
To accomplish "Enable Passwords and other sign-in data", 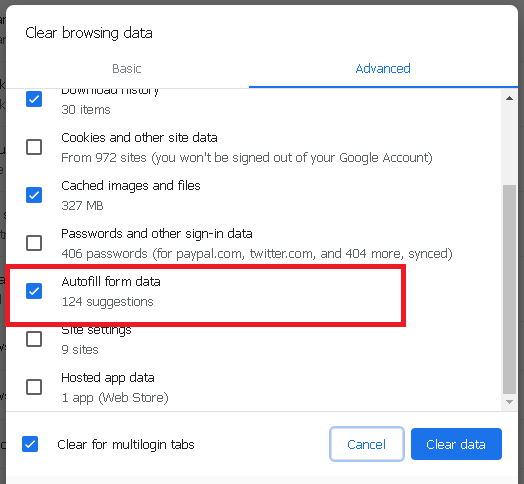I will pos(34,243).
